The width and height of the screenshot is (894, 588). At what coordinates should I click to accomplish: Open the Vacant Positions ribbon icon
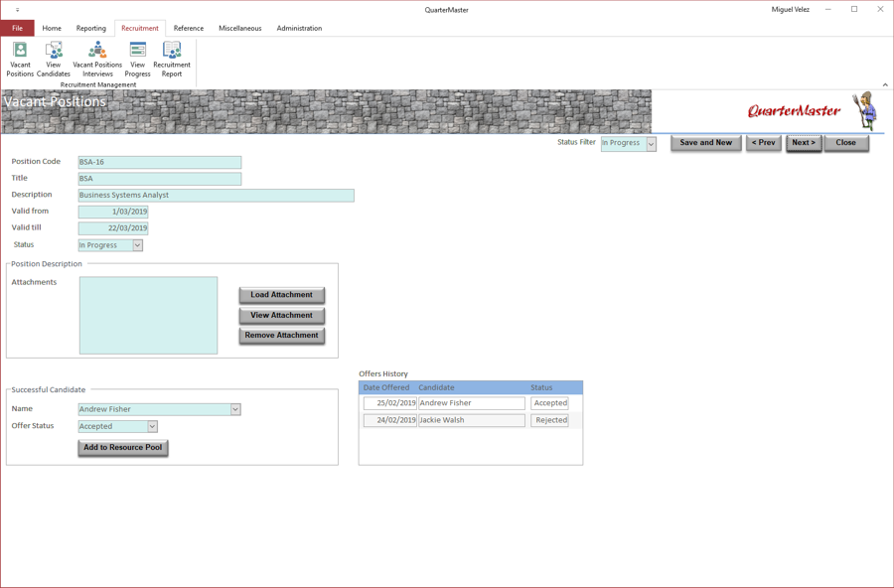tap(20, 59)
